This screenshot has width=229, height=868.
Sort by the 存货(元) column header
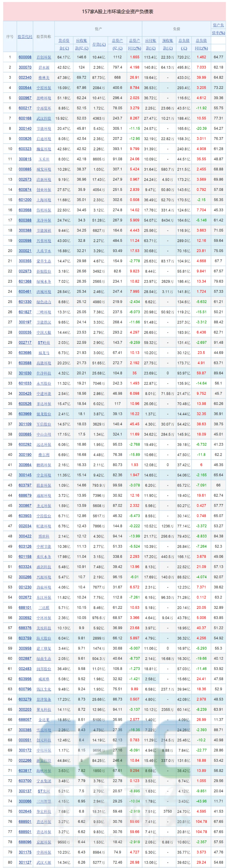99,44
